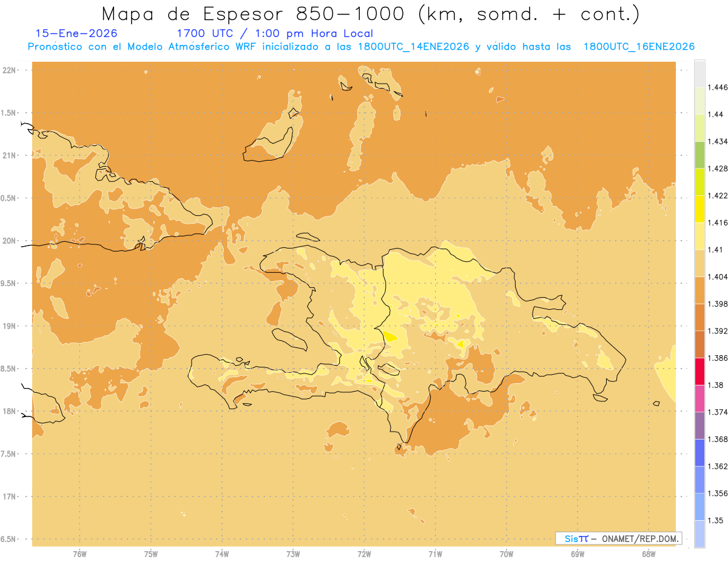Click the colorbar value '1.398'

pyautogui.click(x=718, y=304)
